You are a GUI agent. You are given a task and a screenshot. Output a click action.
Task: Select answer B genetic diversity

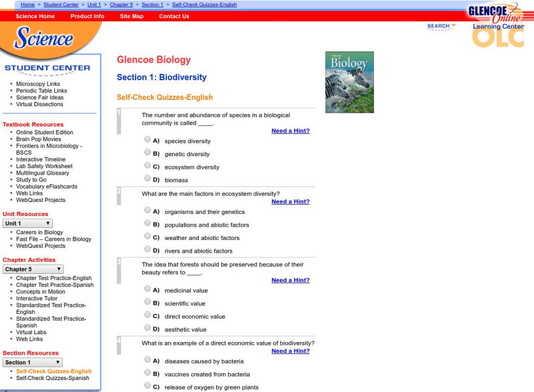click(x=148, y=152)
